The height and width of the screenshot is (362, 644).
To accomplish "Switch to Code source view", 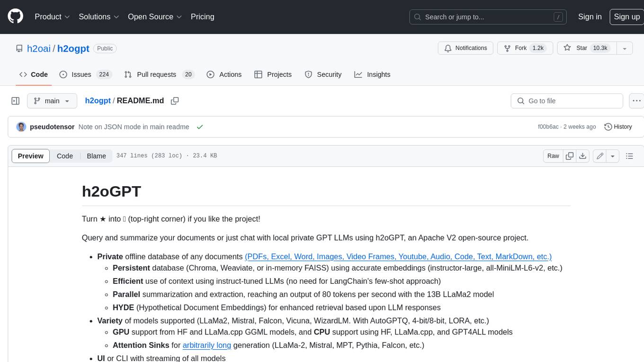I will click(65, 156).
